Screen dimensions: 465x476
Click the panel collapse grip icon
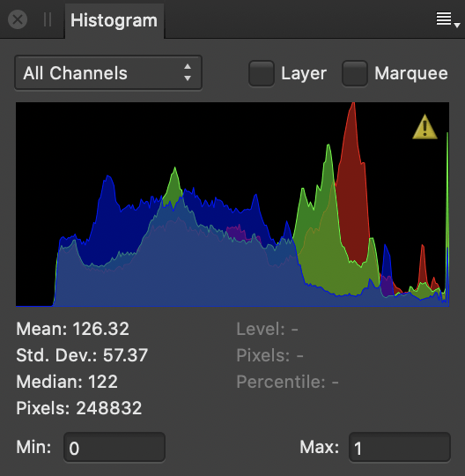[48, 19]
